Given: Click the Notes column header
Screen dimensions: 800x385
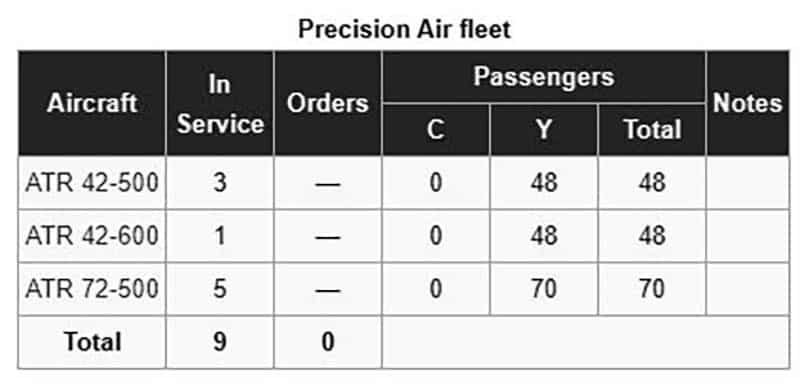Looking at the screenshot, I should point(747,104).
